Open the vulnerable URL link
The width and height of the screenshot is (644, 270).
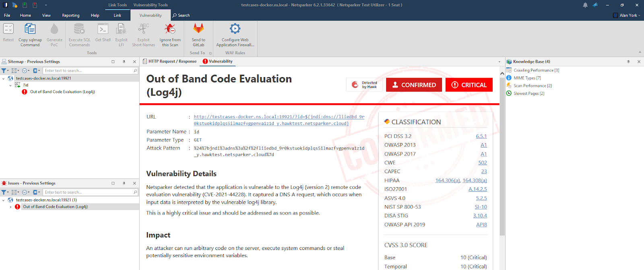click(x=279, y=120)
